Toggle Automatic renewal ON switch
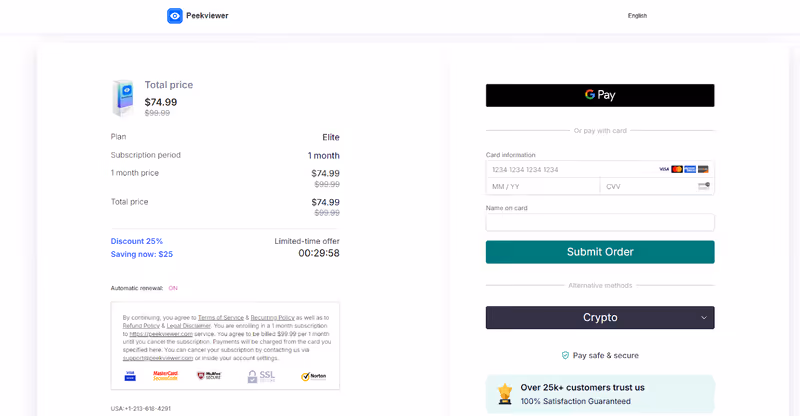 [173, 288]
